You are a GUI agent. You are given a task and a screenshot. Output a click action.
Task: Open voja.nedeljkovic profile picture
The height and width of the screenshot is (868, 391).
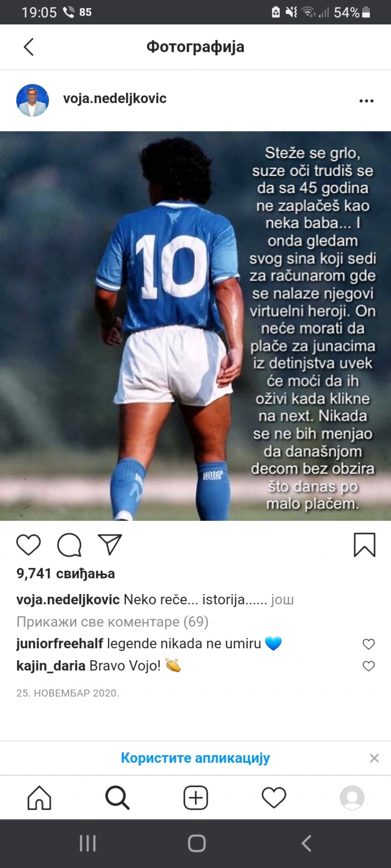(x=32, y=100)
